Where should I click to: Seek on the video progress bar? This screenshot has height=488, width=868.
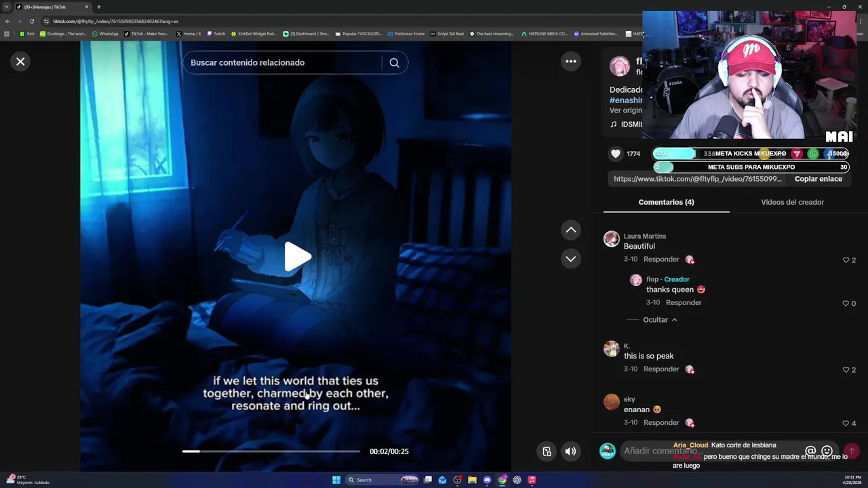[x=271, y=451]
